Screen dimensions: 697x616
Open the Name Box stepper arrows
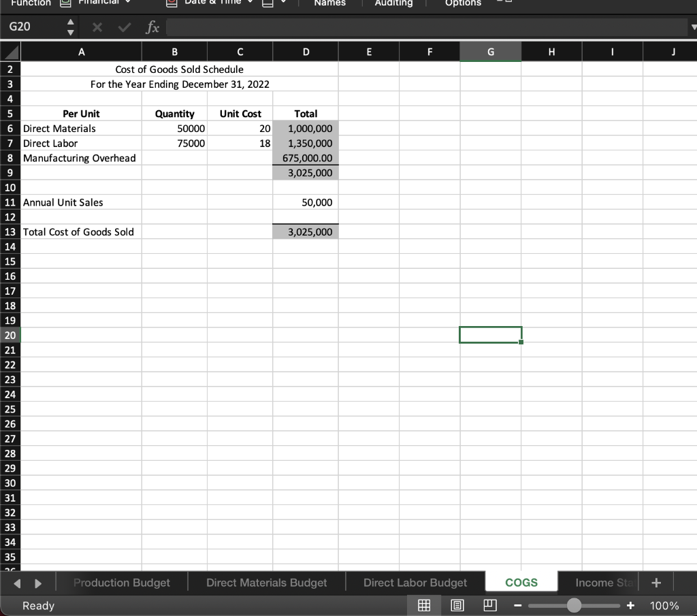click(70, 27)
